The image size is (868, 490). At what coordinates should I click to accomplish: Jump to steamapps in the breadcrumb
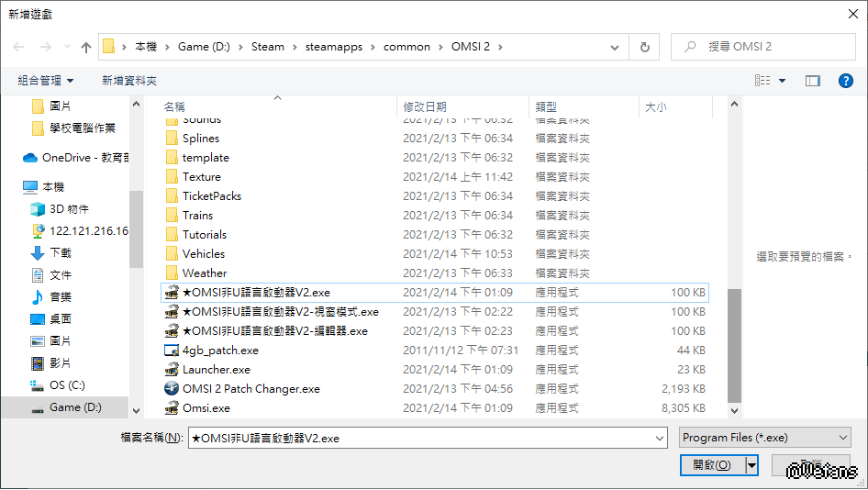334,47
